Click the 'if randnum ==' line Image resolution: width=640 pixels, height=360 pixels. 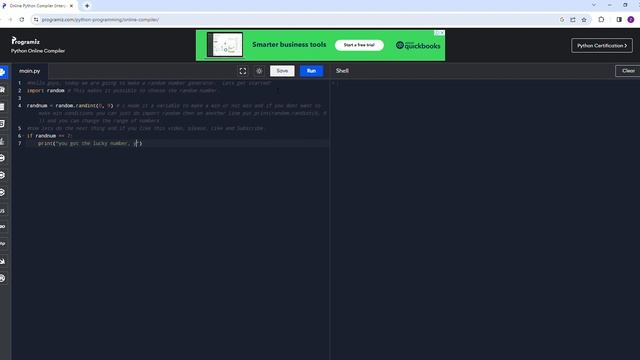[x=49, y=136]
